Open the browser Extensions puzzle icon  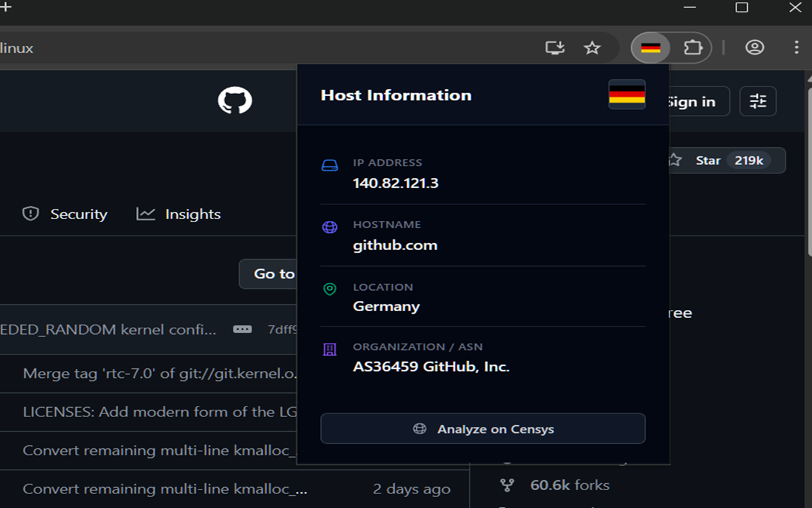pos(693,48)
